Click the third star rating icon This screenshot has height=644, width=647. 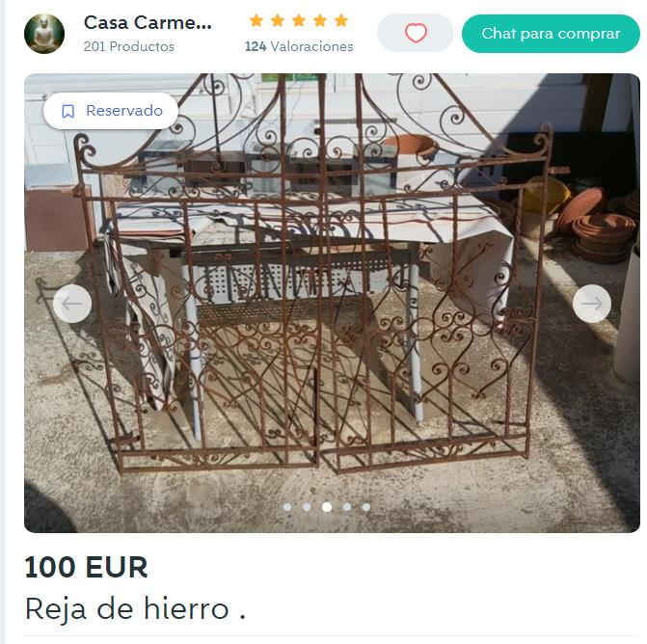point(299,20)
